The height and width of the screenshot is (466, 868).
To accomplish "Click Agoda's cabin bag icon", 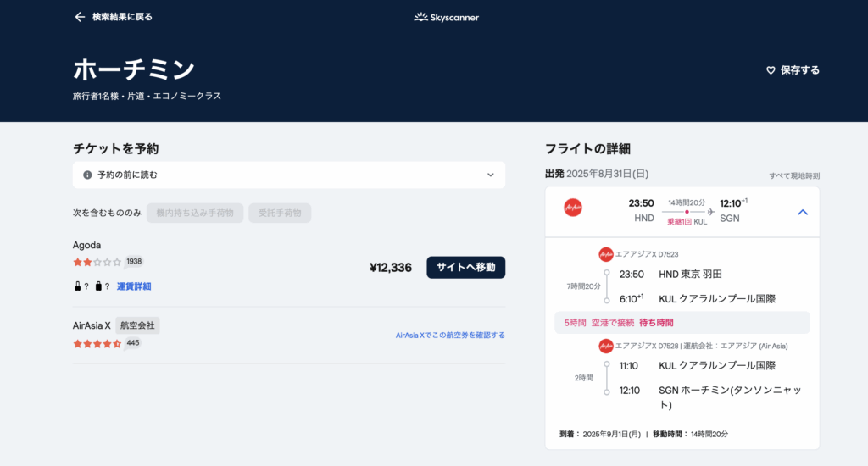I will coord(77,286).
